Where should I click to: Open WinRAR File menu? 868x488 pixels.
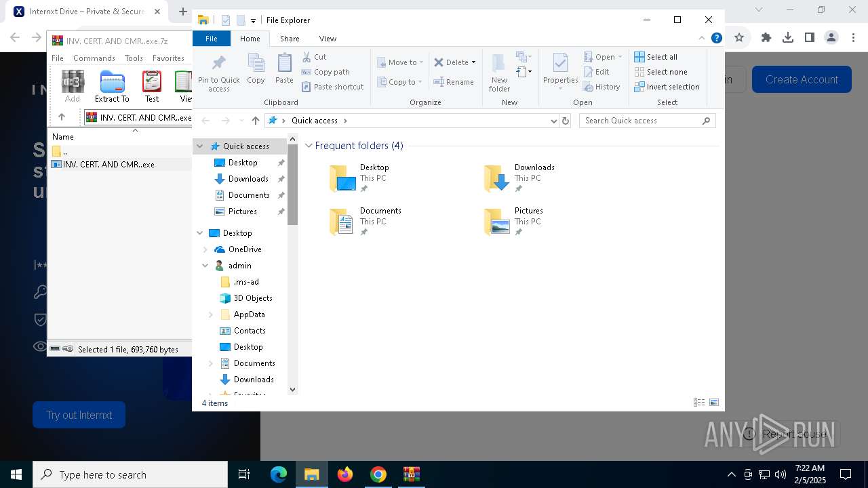tap(58, 58)
